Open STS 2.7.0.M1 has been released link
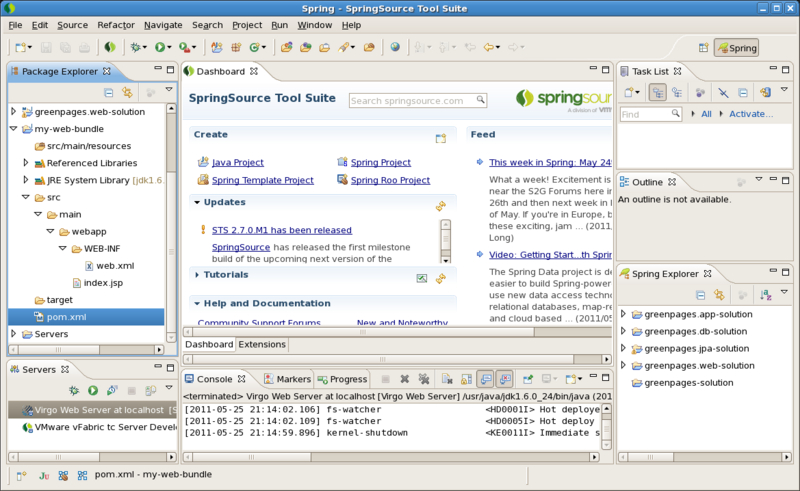Viewport: 800px width, 491px height. [x=282, y=230]
